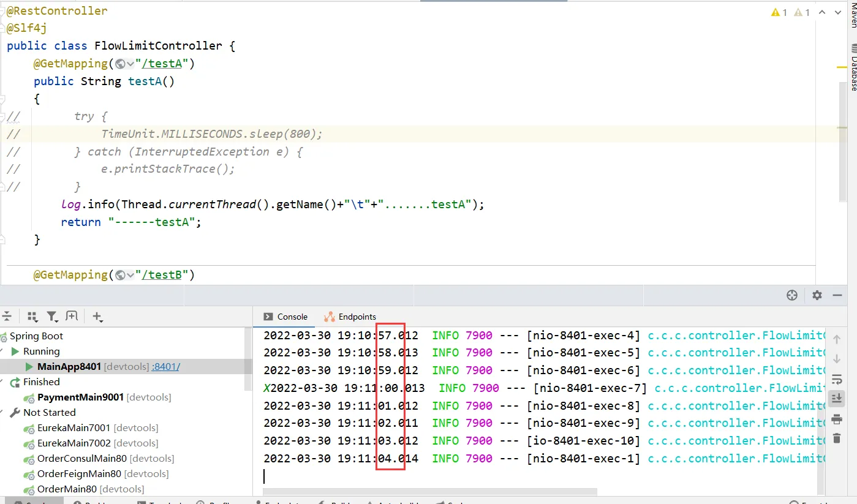Click the crosshair locate icon above console
Image resolution: width=857 pixels, height=504 pixels.
tap(792, 295)
